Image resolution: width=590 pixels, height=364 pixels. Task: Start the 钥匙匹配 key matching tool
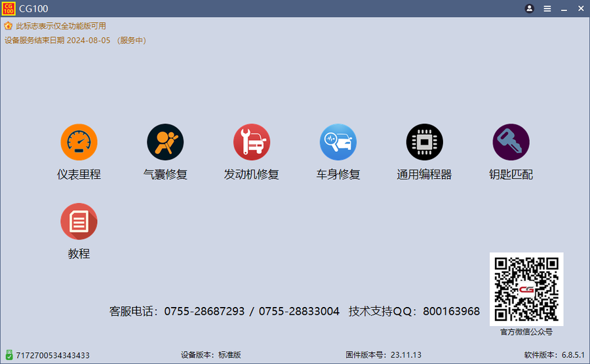511,142
